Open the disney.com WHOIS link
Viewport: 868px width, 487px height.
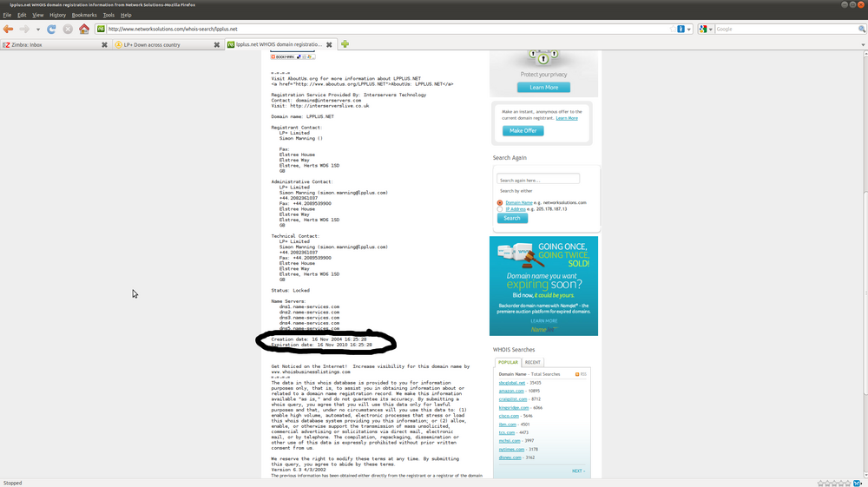[x=510, y=457]
